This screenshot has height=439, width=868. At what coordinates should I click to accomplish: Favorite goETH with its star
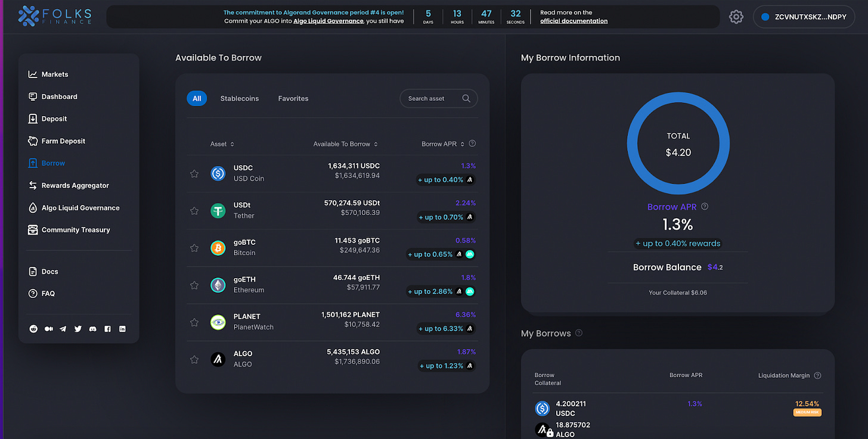tap(194, 285)
